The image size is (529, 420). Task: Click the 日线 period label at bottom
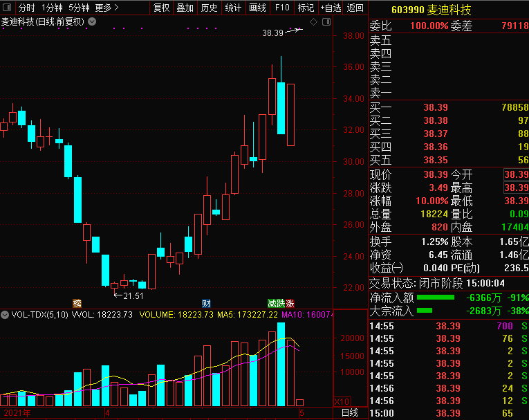(350, 413)
